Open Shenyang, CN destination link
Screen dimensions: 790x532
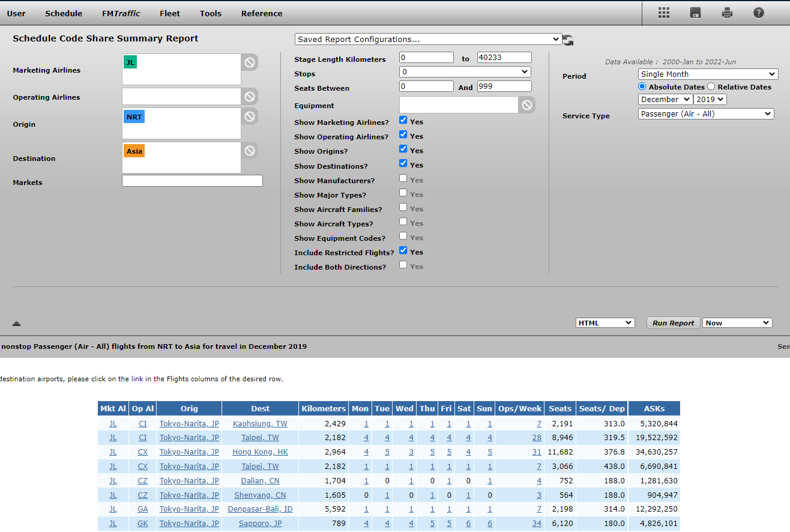260,495
